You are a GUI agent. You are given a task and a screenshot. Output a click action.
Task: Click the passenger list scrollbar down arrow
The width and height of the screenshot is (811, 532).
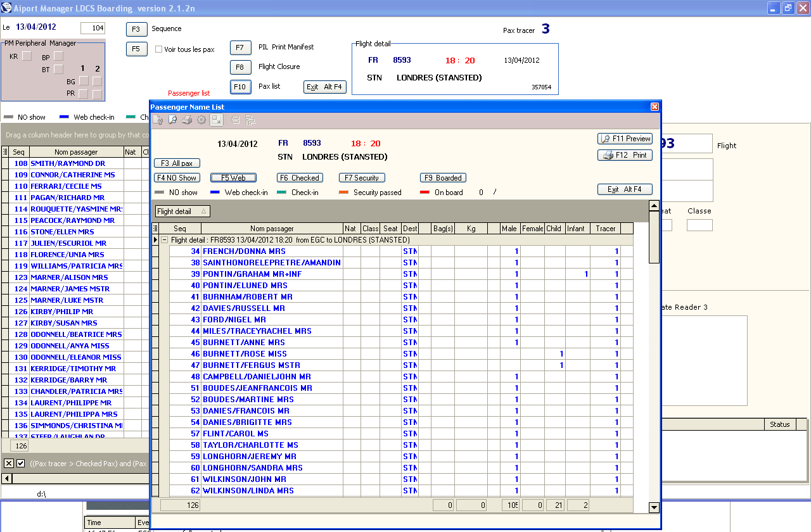[654, 507]
